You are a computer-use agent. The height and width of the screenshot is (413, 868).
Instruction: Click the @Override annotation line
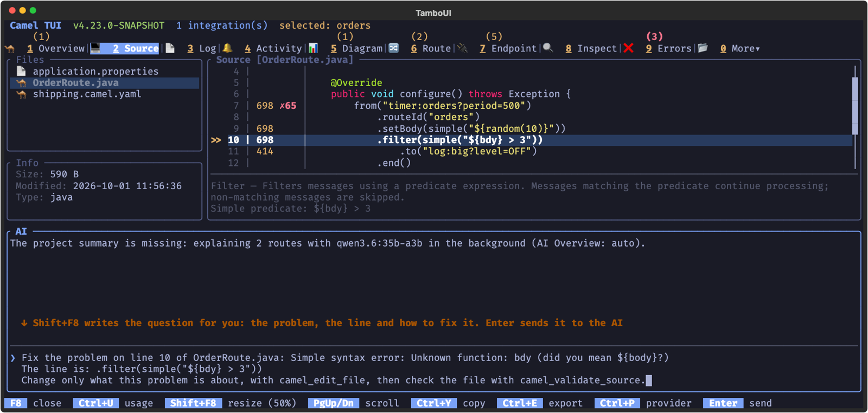356,83
